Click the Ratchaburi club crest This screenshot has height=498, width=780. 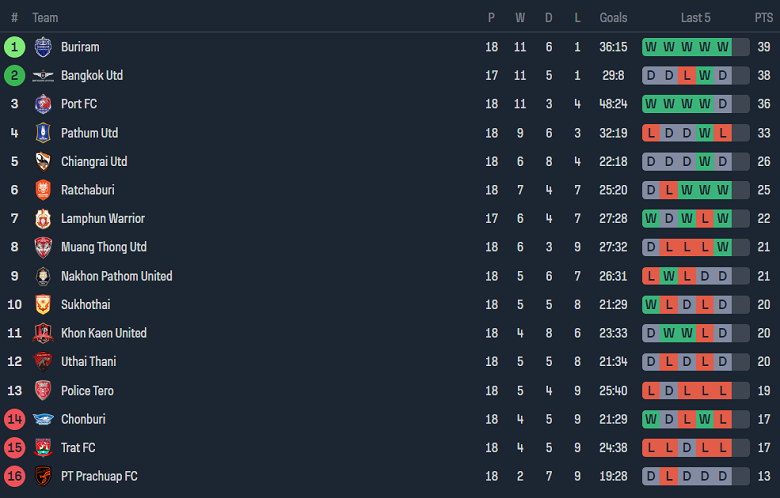(42, 190)
